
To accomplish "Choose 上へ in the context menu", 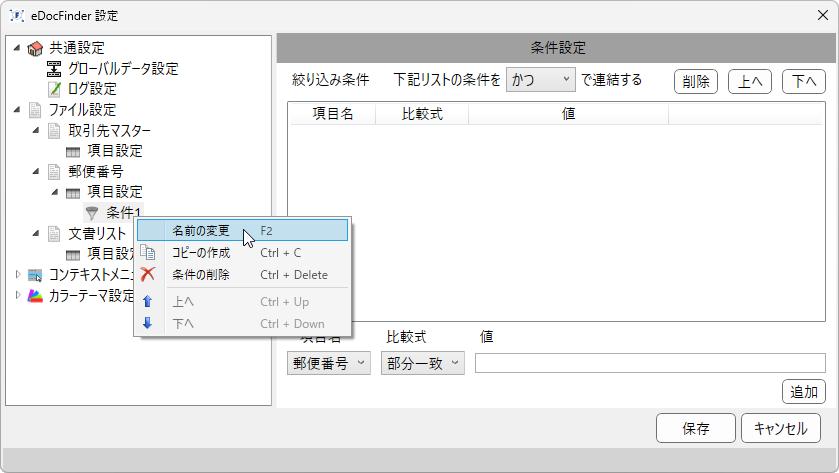I will [242, 302].
